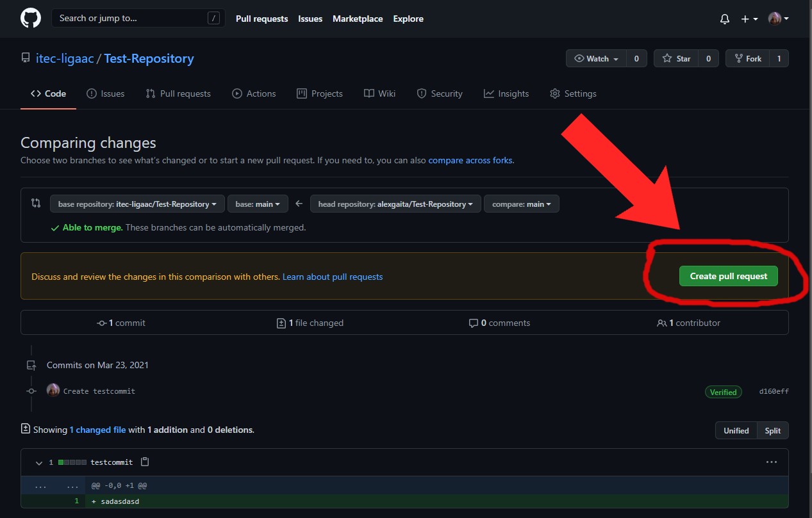Click the testcommit file name
The image size is (812, 518).
[x=112, y=462]
